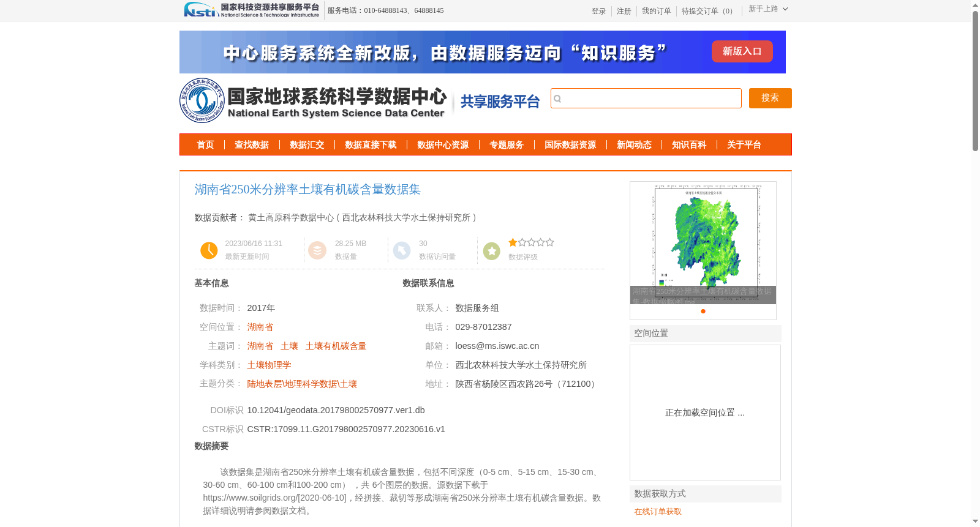This screenshot has width=980, height=527.
Task: Click the 空间位置 panel header
Action: [706, 334]
